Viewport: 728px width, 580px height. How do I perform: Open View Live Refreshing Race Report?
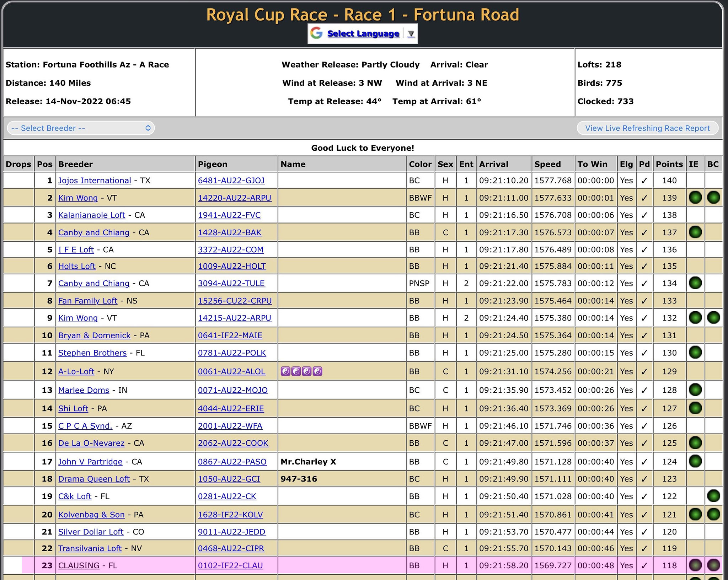pos(647,128)
